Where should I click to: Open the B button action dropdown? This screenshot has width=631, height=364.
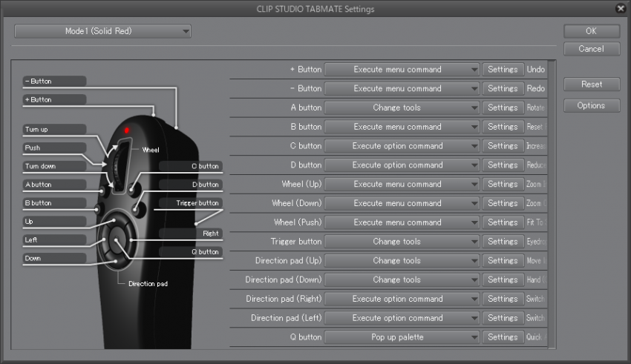[402, 127]
